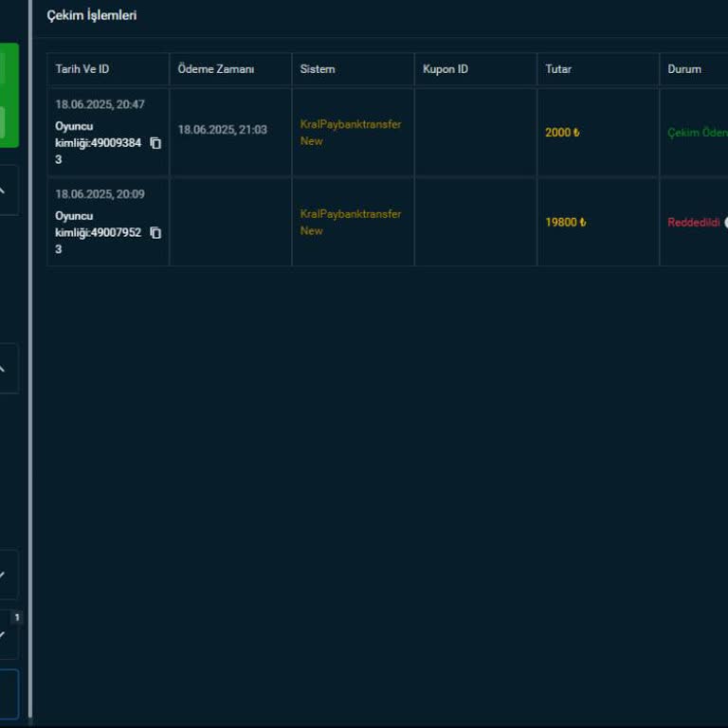Click the green Çekim status in the first row

pyautogui.click(x=697, y=133)
